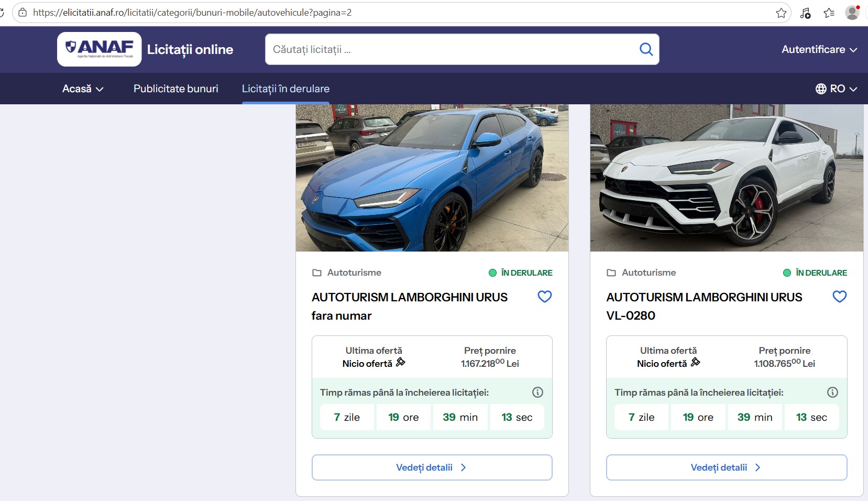The image size is (868, 501).
Task: Open the blue Lamborghini Urus photo
Action: 432,178
